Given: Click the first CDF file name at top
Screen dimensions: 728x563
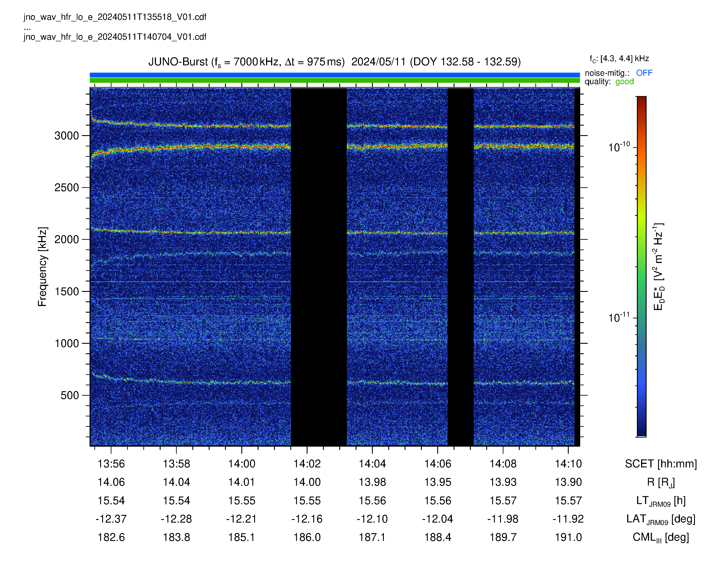Looking at the screenshot, I should tap(115, 17).
